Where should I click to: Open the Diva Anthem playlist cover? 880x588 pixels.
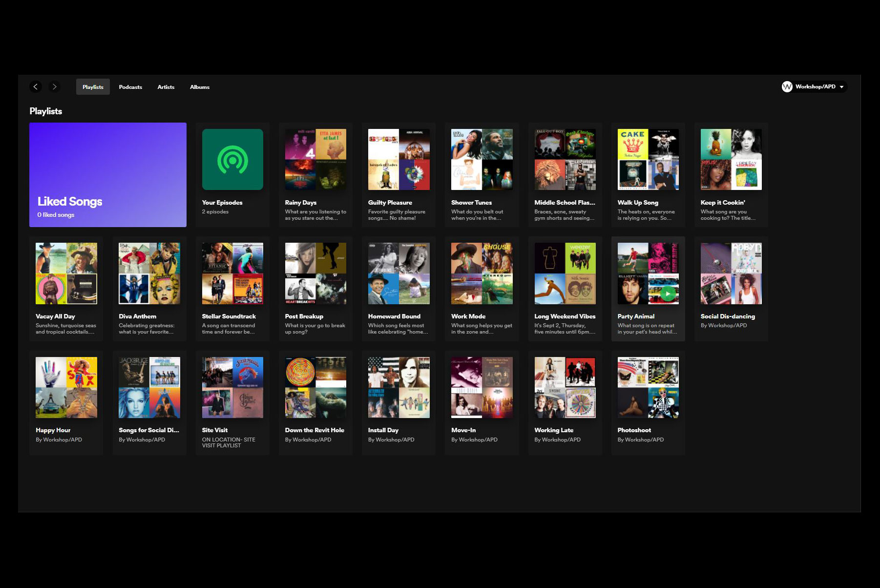click(149, 273)
